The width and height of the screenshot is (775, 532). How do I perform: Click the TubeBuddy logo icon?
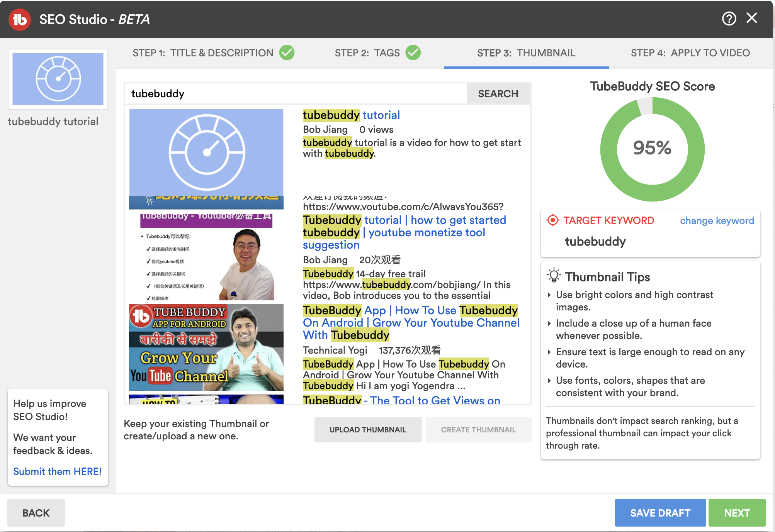click(x=20, y=19)
